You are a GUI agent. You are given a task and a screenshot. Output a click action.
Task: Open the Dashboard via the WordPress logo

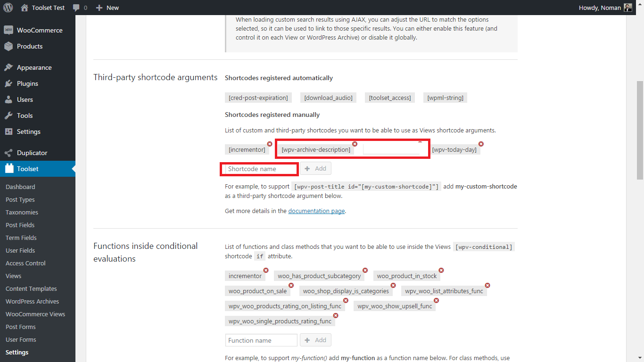click(8, 8)
